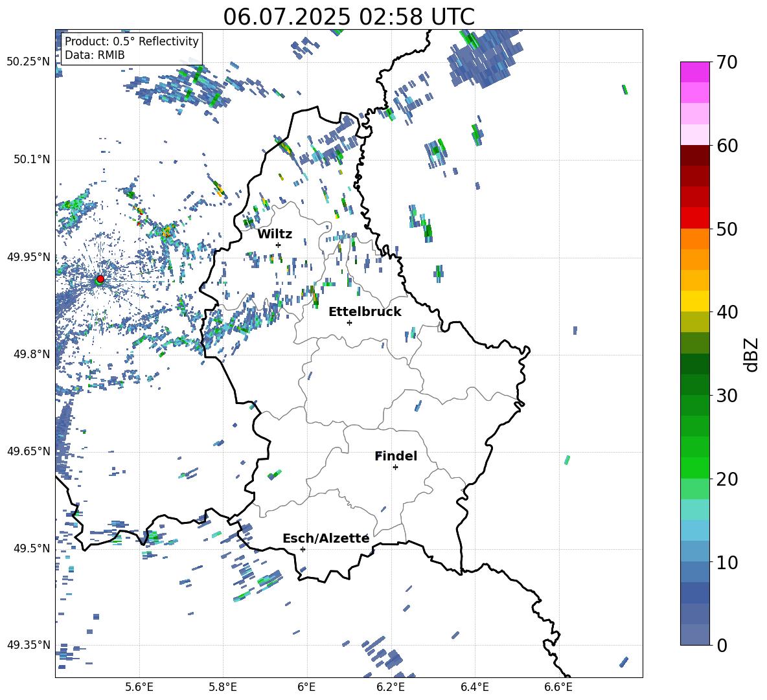Click the 5.6°E longitude label
Image resolution: width=767 pixels, height=700 pixels.
pos(139,687)
